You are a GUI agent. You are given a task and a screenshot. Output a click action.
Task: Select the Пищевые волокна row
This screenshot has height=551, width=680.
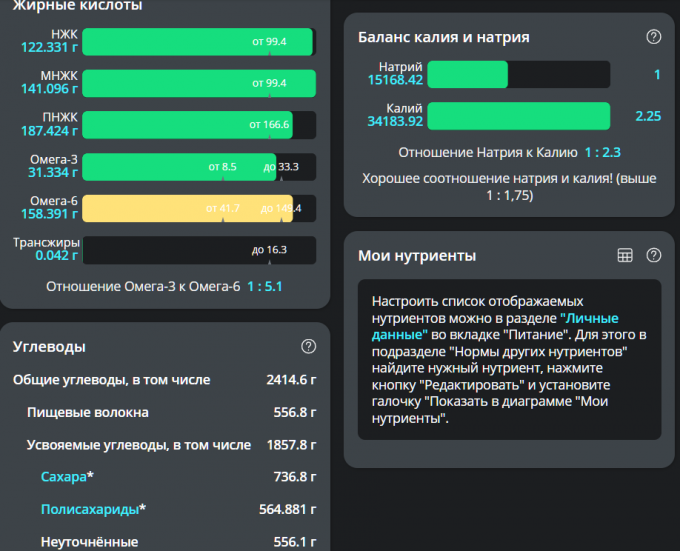click(x=164, y=412)
